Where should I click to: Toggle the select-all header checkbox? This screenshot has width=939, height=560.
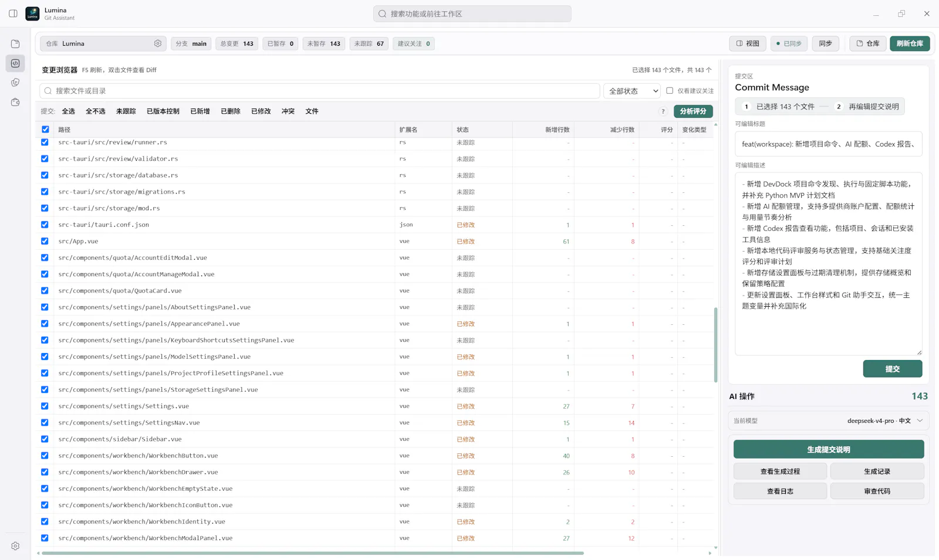click(45, 130)
